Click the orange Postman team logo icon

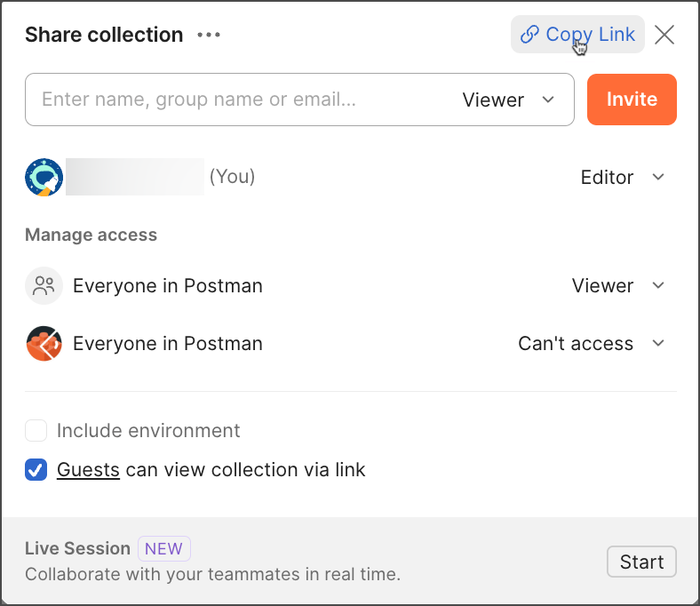tap(44, 344)
